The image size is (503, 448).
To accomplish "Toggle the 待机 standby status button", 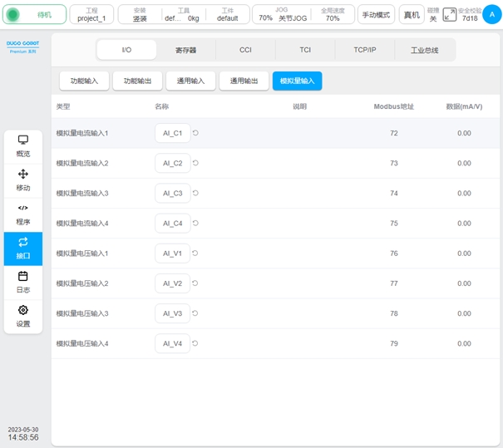I will [x=35, y=14].
